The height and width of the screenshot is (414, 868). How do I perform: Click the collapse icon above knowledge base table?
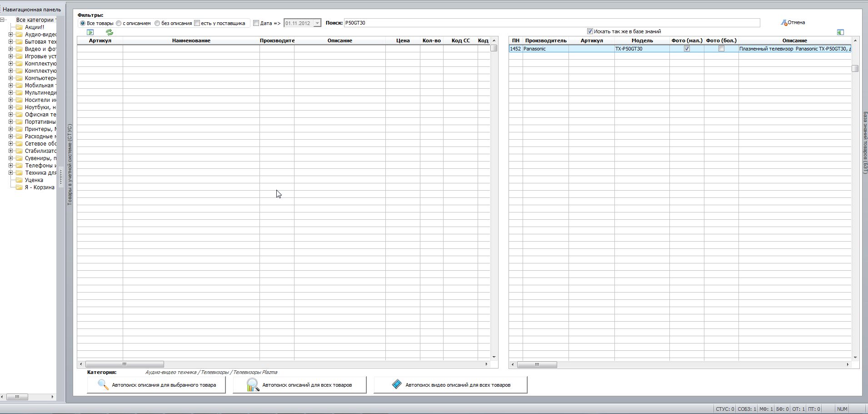[840, 32]
